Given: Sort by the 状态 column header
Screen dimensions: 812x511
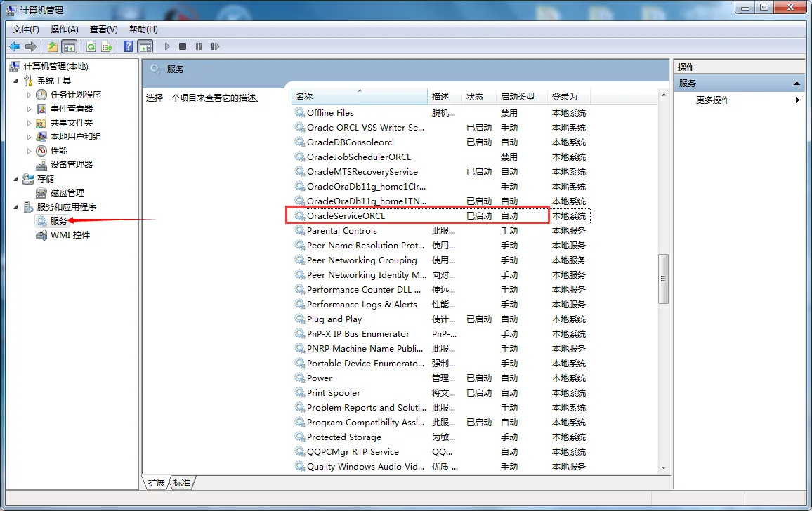Looking at the screenshot, I should pyautogui.click(x=479, y=96).
